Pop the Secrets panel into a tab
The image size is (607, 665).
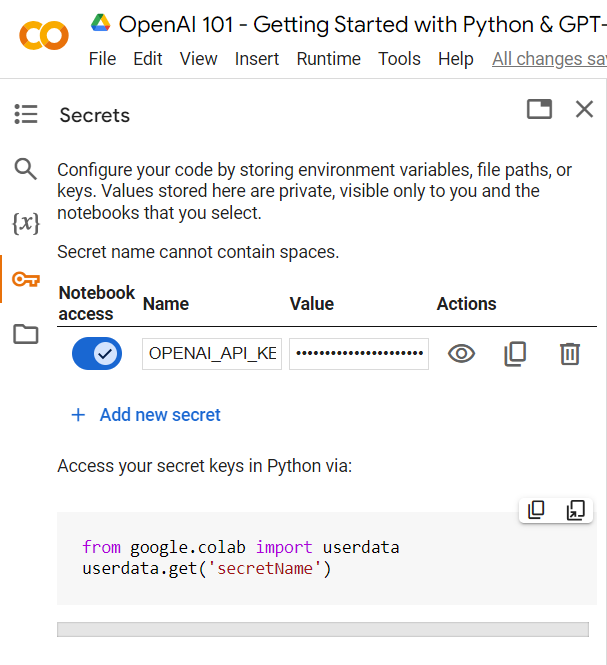[539, 109]
